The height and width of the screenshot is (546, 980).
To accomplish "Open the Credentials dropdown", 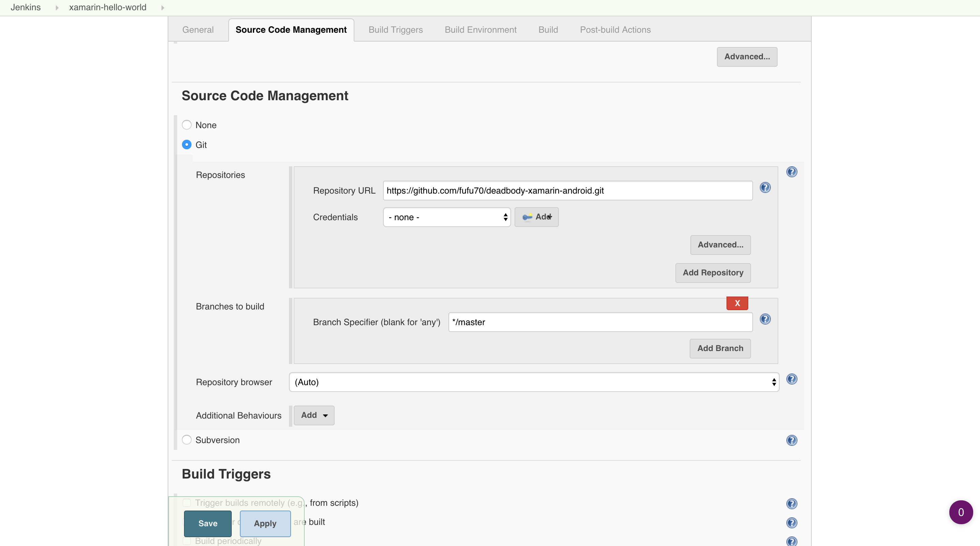I will coord(447,217).
